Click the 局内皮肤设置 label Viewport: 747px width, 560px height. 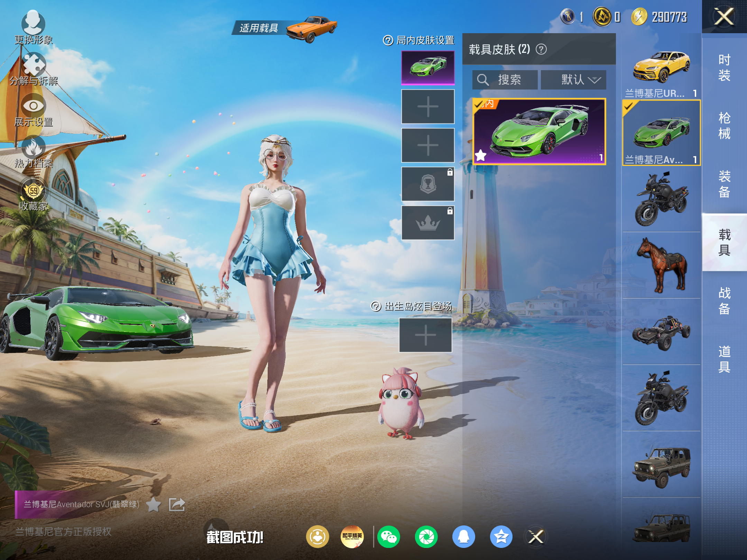tap(425, 40)
